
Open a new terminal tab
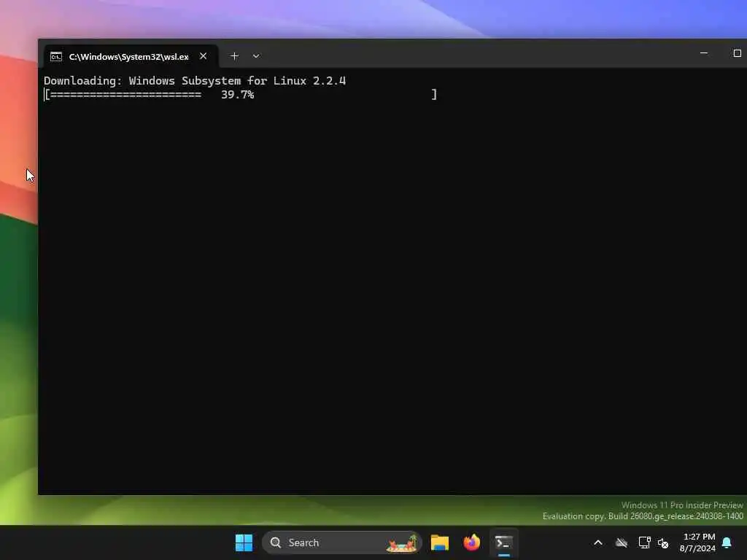click(x=234, y=56)
